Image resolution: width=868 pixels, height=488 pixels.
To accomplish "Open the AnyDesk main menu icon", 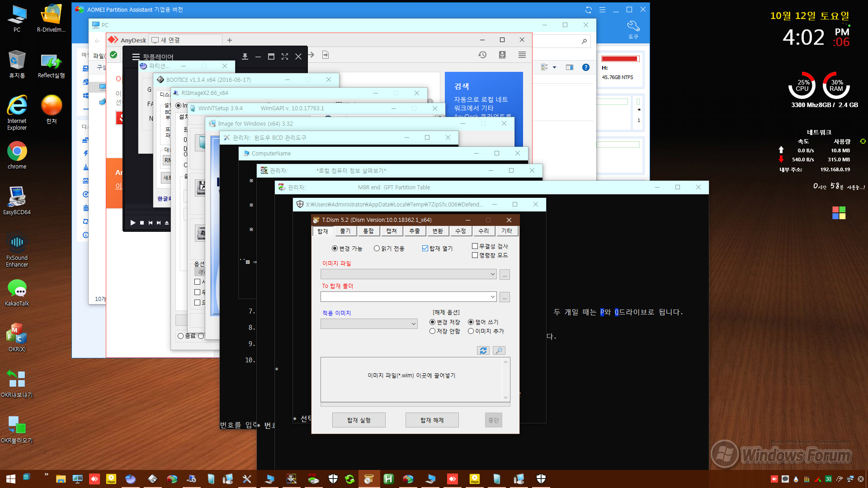I will click(522, 55).
